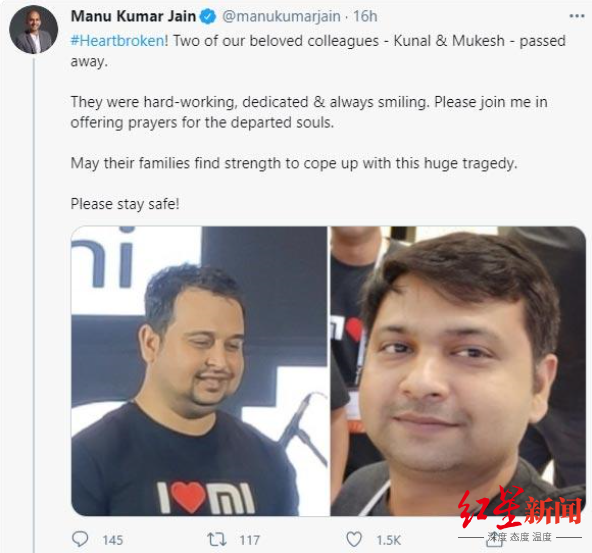Open the @manukumarjain handle link
592x553 pixels.
[x=281, y=16]
